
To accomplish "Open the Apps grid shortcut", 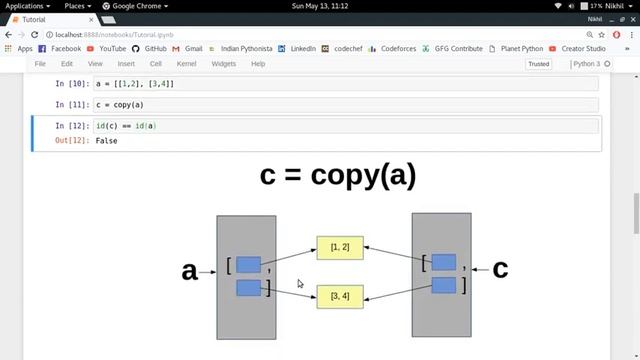I will (x=18, y=49).
